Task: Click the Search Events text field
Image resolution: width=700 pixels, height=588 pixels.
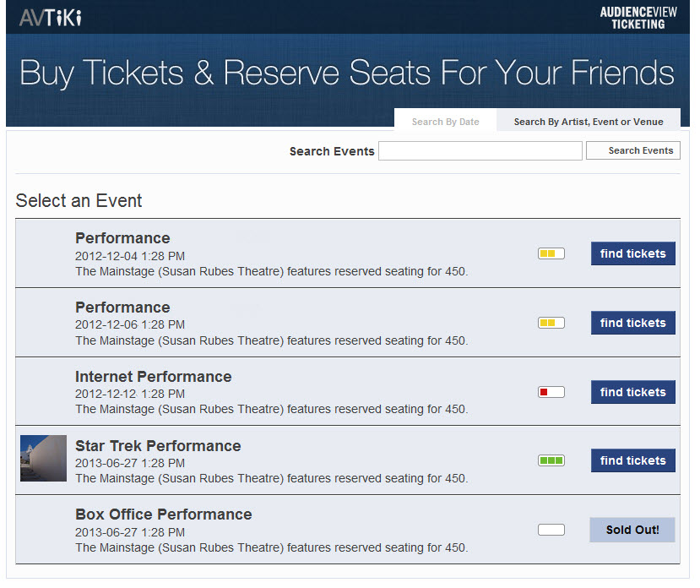Action: (480, 150)
